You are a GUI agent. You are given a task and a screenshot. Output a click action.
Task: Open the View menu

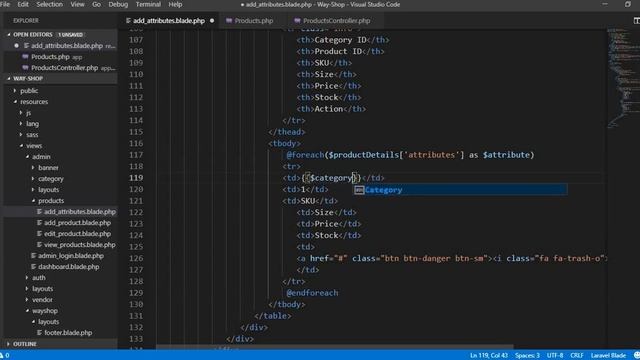point(77,4)
